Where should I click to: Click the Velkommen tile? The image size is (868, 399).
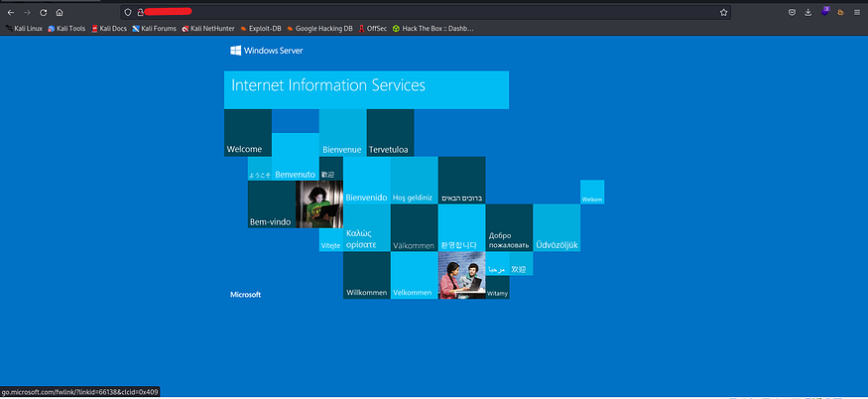pyautogui.click(x=414, y=276)
